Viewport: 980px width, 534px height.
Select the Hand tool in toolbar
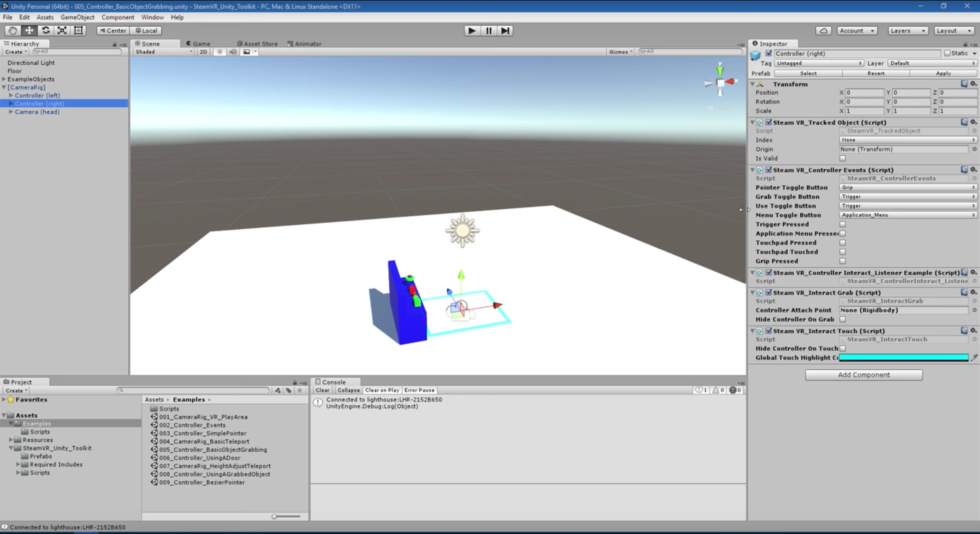pyautogui.click(x=13, y=30)
